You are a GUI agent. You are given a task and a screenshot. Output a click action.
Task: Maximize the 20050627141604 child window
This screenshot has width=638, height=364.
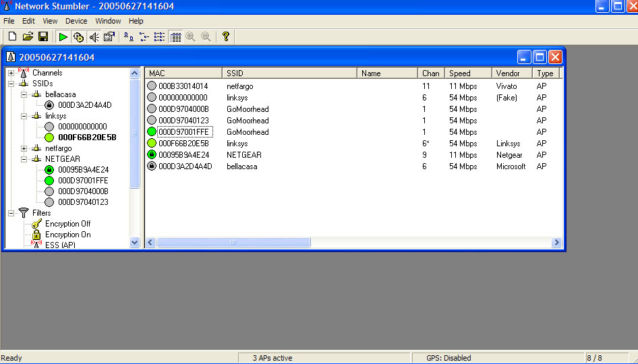click(x=540, y=57)
